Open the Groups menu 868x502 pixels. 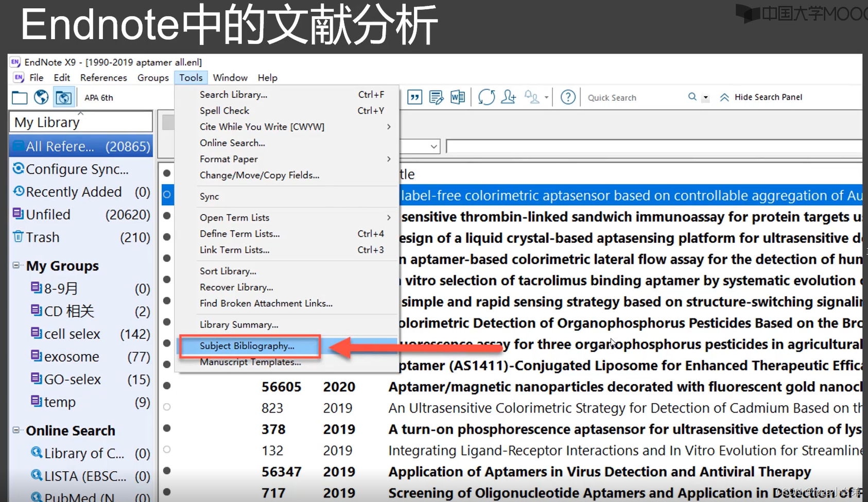(153, 78)
